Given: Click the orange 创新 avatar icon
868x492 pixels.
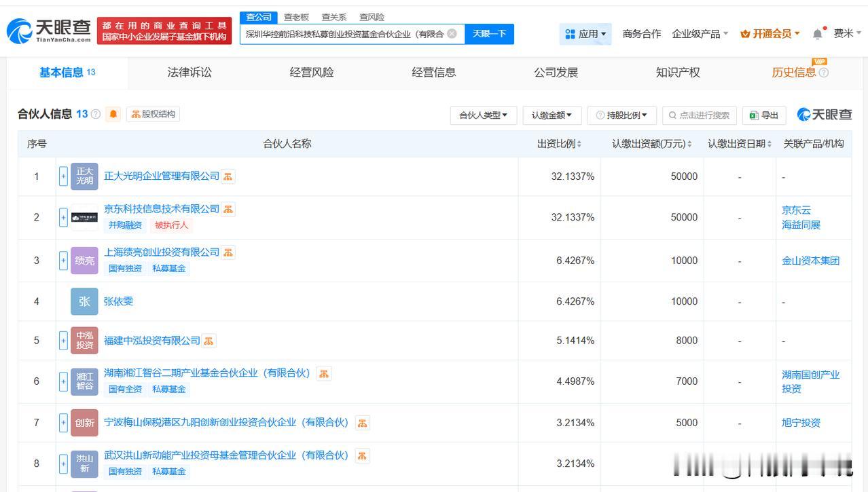Looking at the screenshot, I should point(84,423).
